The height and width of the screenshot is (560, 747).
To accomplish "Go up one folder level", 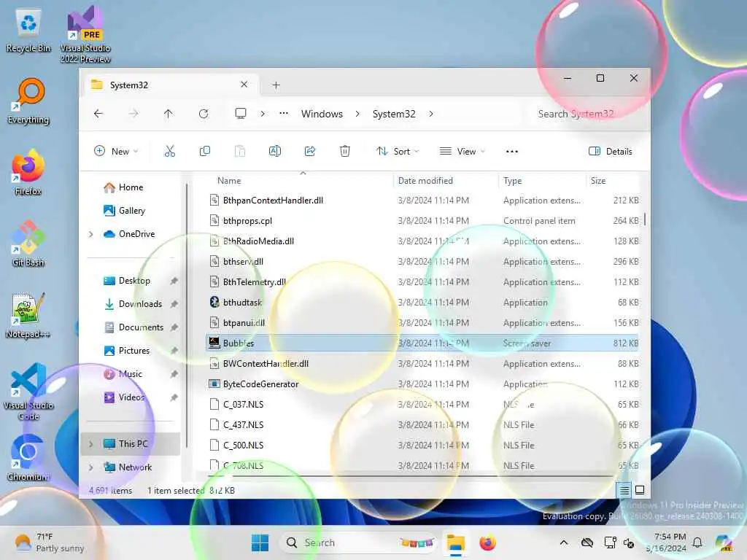I will click(x=169, y=114).
